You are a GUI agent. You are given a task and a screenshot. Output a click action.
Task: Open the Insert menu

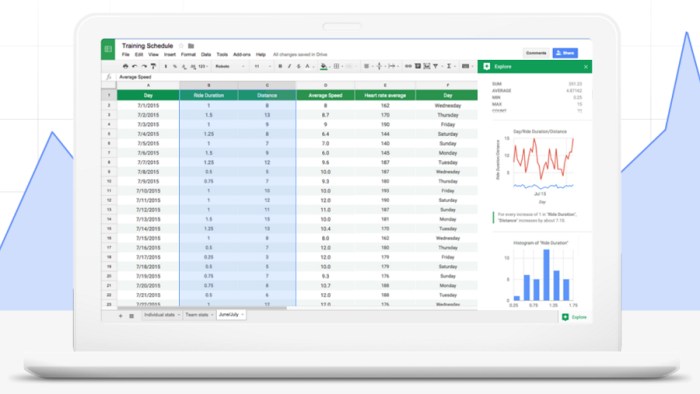(170, 54)
